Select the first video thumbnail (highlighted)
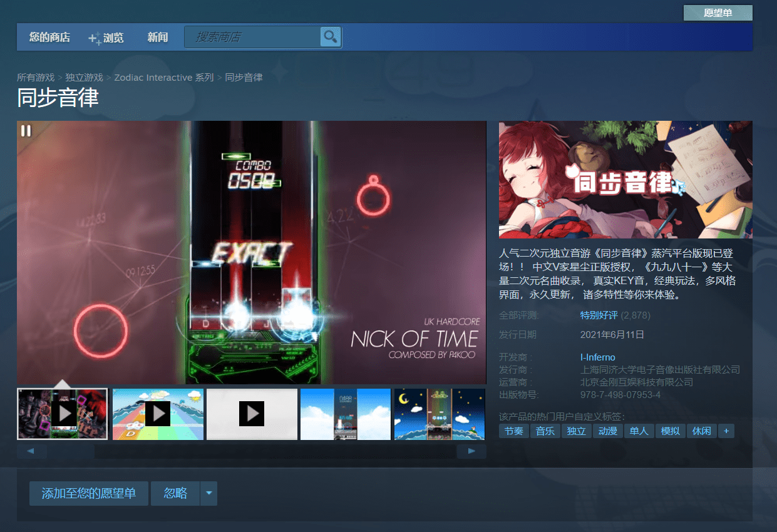This screenshot has height=532, width=777. (63, 414)
